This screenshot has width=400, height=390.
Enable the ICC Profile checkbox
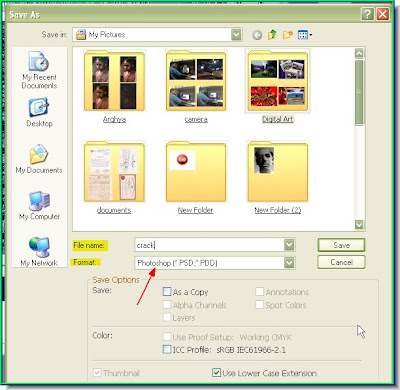click(167, 349)
